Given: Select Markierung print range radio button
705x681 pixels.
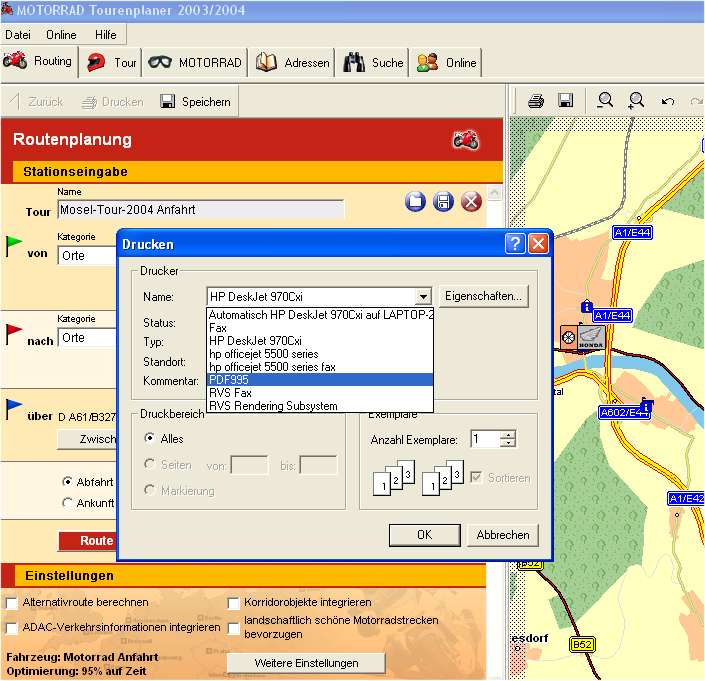Looking at the screenshot, I should click(x=150, y=490).
